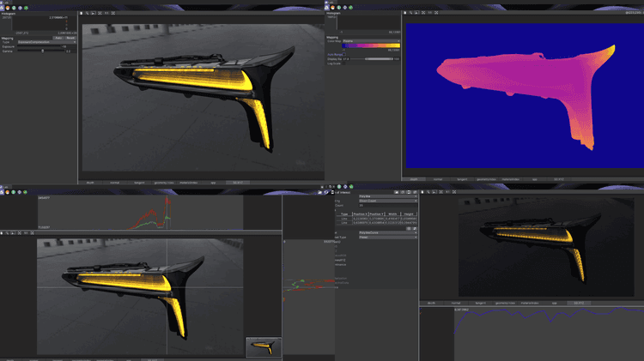Click the small add-row button below the ROI table
The width and height of the screenshot is (644, 361).
[409, 228]
